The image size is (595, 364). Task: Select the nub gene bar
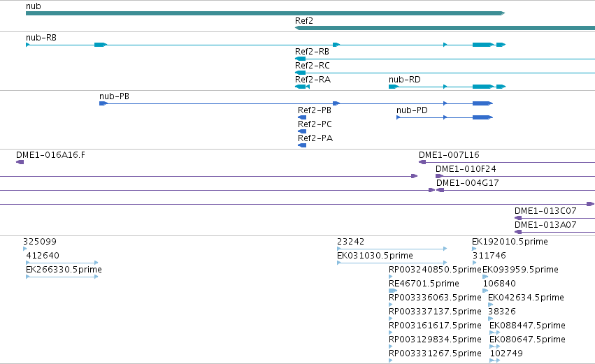tap(265, 13)
